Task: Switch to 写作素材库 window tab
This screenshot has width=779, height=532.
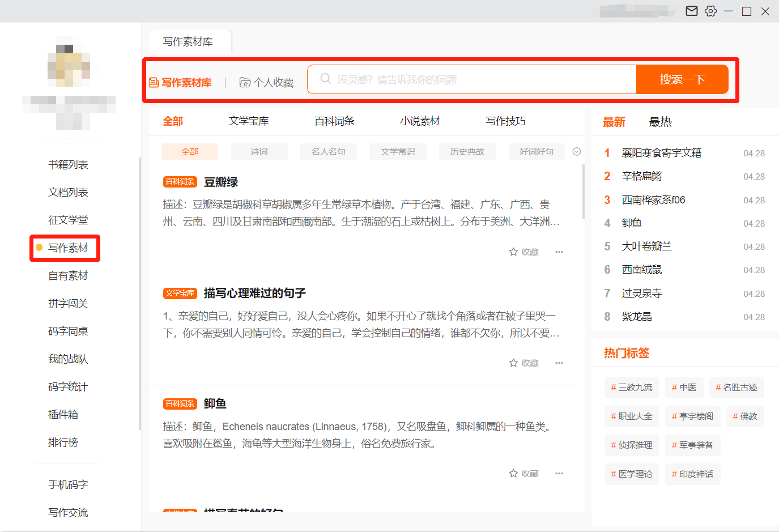Action: click(x=190, y=42)
